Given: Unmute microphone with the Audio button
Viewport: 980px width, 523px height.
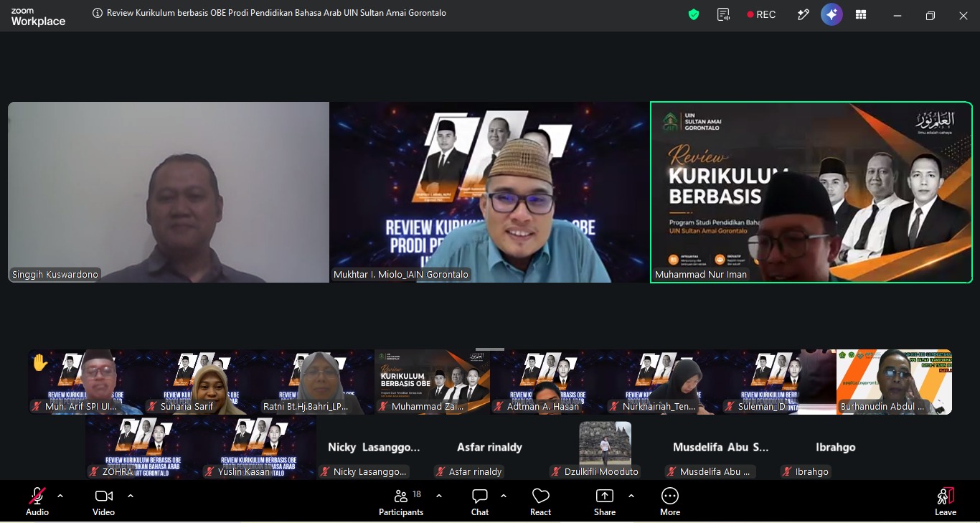Looking at the screenshot, I should point(37,501).
